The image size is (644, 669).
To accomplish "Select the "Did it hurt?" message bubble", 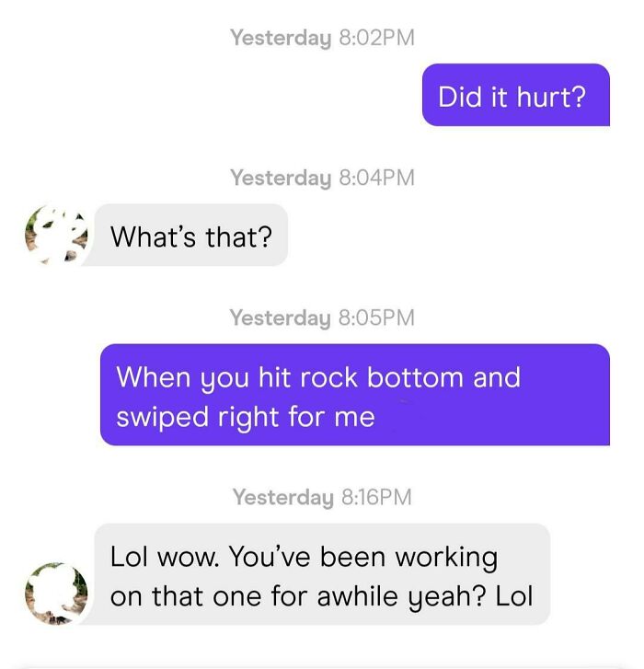I will [x=515, y=95].
